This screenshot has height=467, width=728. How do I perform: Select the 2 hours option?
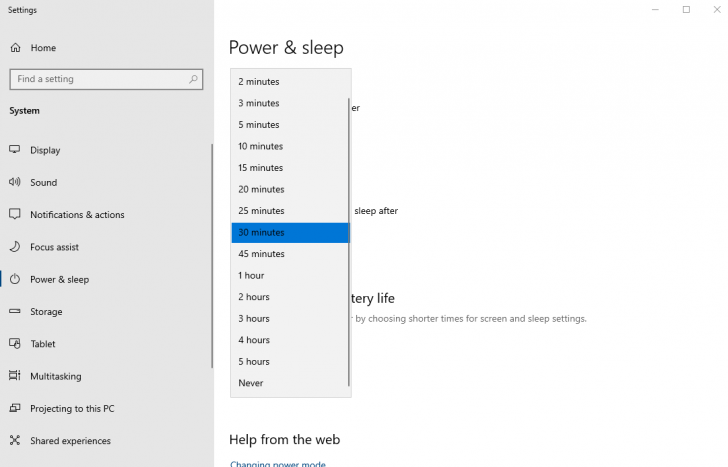pyautogui.click(x=290, y=297)
